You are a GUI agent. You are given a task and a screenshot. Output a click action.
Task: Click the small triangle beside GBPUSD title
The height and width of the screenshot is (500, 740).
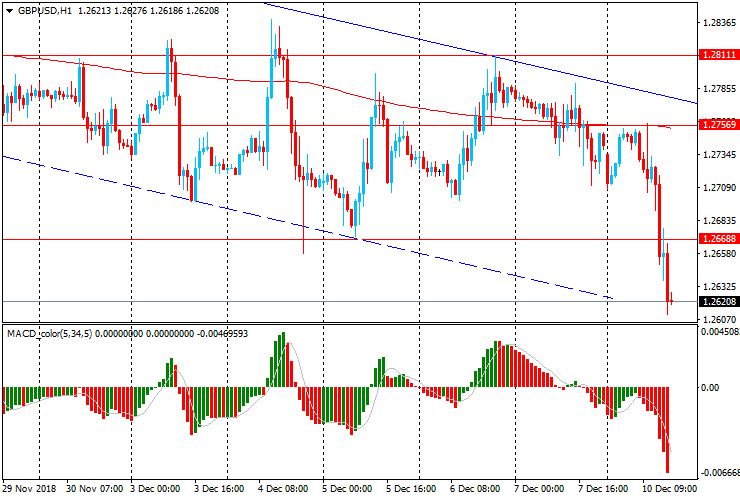(7, 9)
